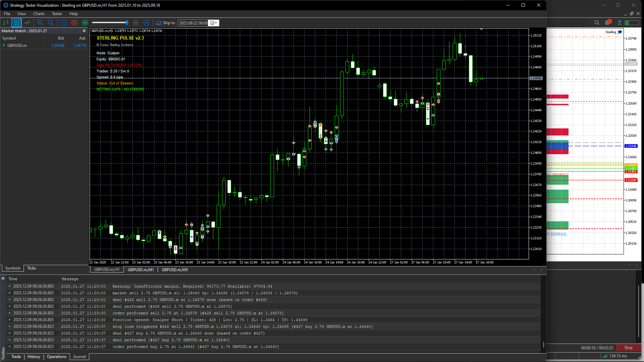This screenshot has height=362, width=644.
Task: Click the Skip to date field
Action: coord(193,23)
